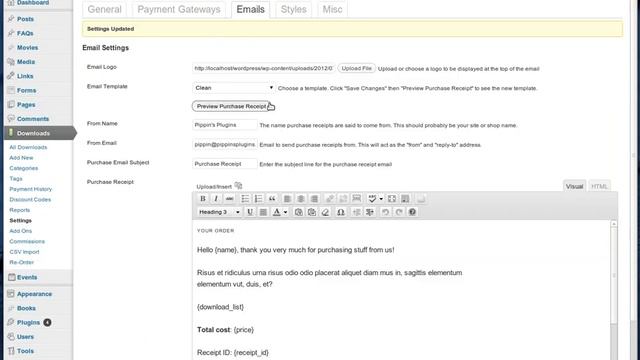Insert unordered bullet list

245,199
